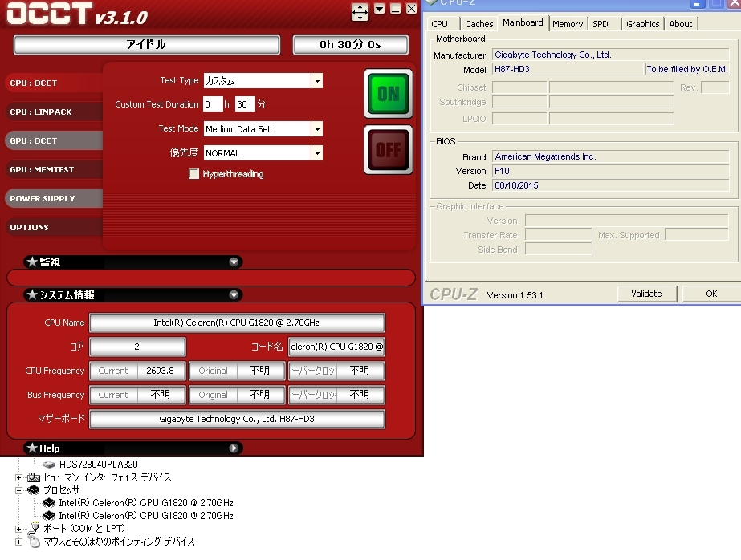741x560 pixels.
Task: Select the HDS728040PLA320 disk drive entry
Action: (x=98, y=465)
